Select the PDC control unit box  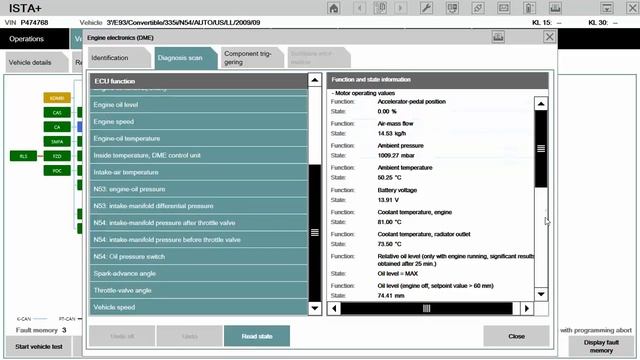(x=57, y=171)
